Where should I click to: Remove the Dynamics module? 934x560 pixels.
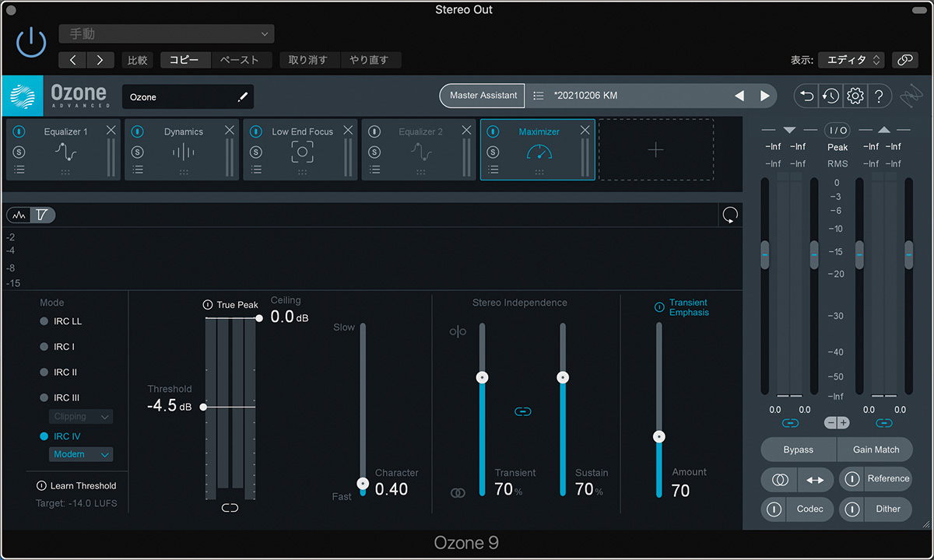[x=230, y=131]
